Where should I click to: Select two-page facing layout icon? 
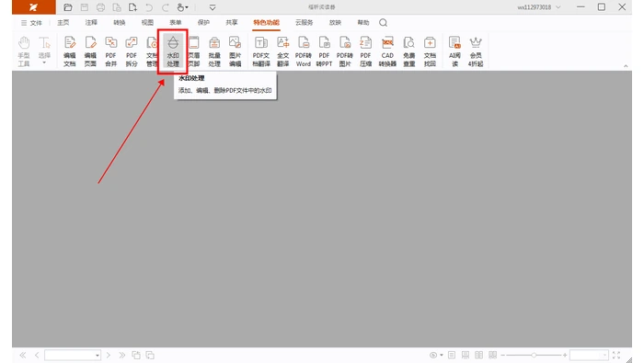(x=479, y=356)
